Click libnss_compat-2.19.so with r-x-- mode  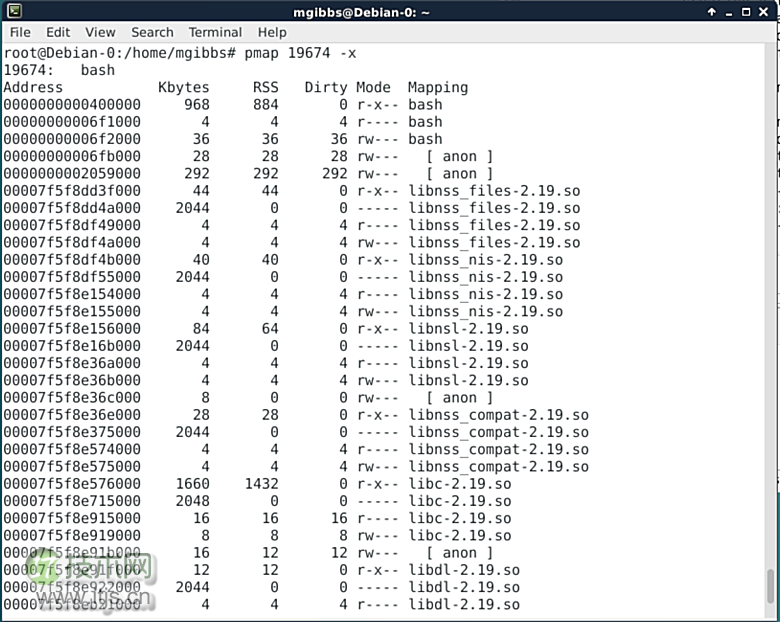(x=498, y=415)
